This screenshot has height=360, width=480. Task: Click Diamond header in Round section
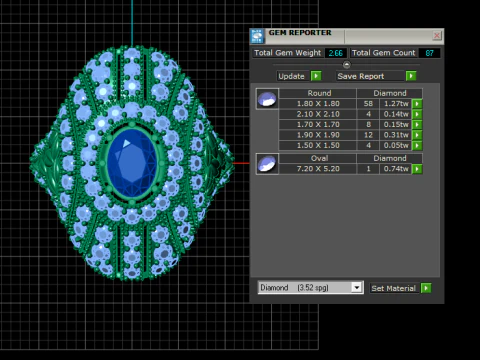(390, 93)
